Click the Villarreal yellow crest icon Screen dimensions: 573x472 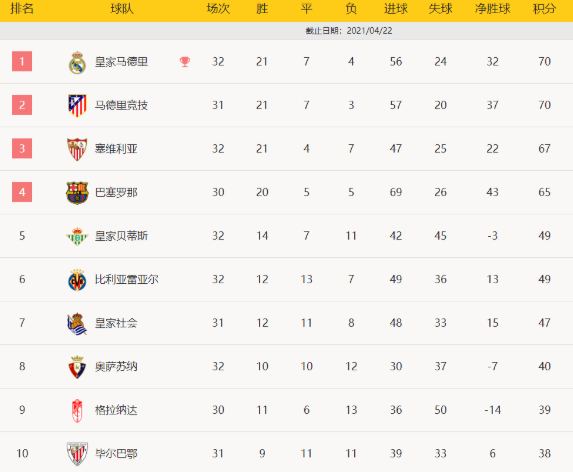coord(77,280)
